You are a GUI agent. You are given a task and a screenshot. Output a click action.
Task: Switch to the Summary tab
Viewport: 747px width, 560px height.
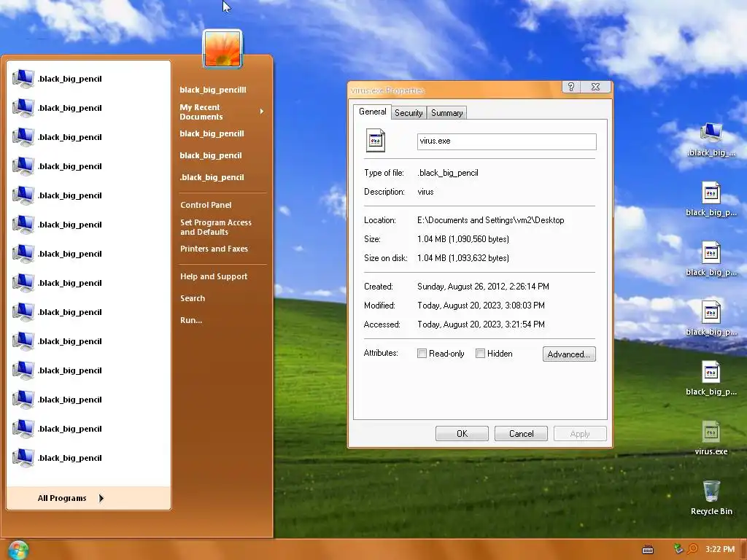pos(447,113)
